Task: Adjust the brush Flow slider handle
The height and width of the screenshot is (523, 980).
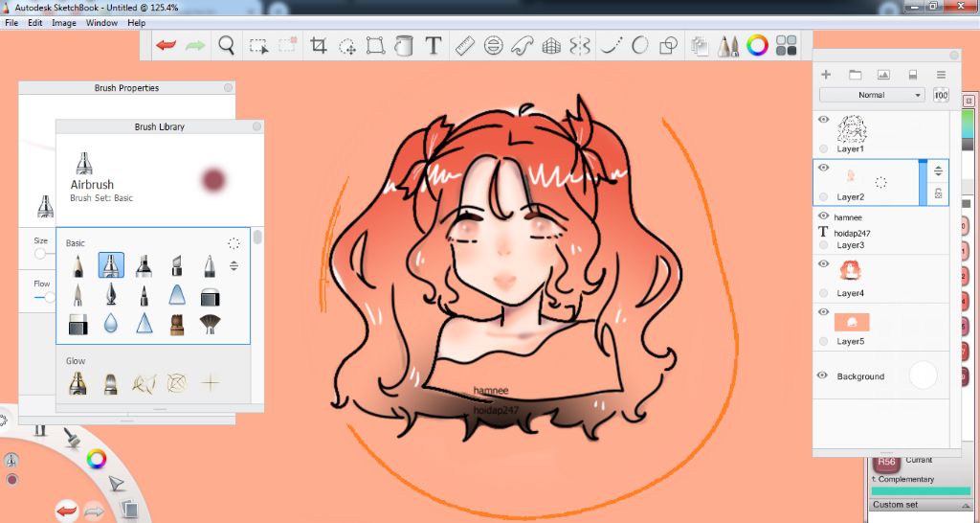Action: coord(50,298)
